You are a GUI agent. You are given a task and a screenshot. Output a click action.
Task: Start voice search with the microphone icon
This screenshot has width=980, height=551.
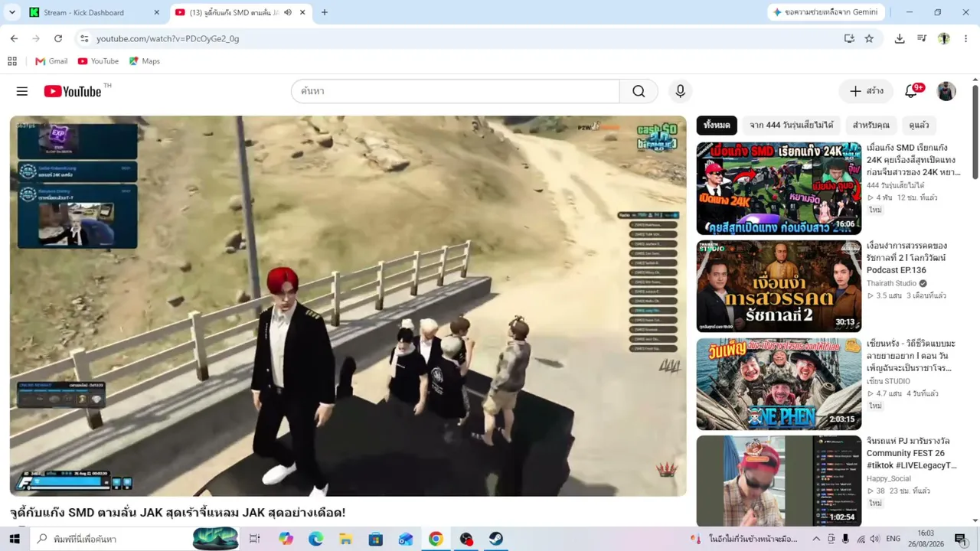tap(680, 91)
